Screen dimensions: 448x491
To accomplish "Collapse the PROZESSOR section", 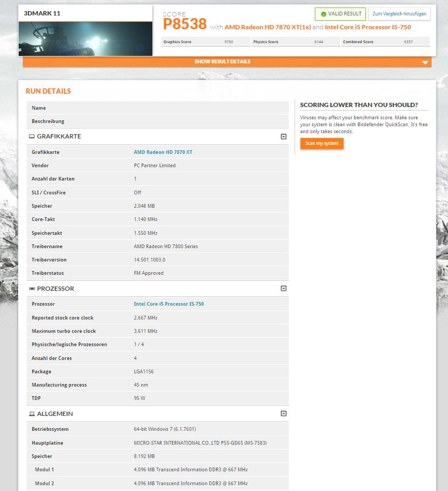I will pyautogui.click(x=283, y=289).
